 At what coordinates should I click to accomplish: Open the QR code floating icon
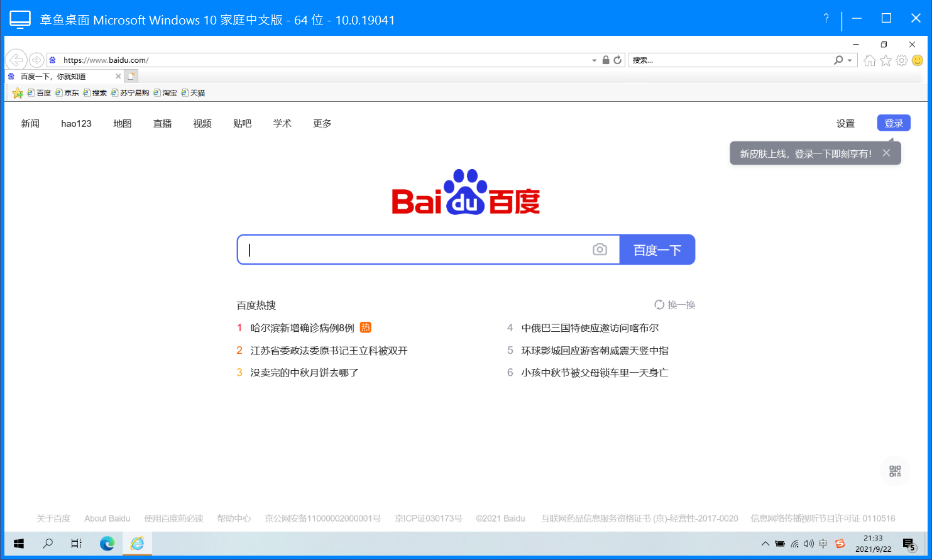point(895,471)
